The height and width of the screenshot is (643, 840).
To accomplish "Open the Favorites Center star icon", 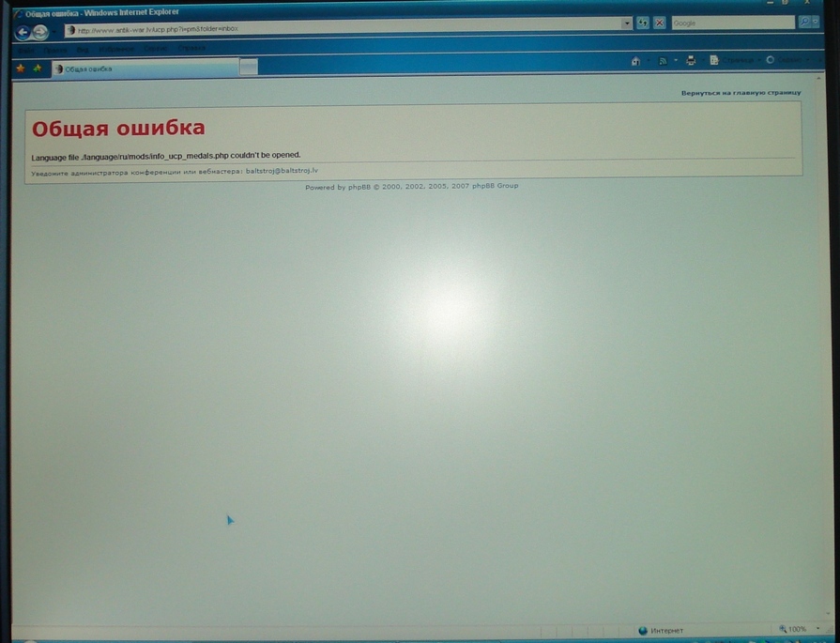I will click(21, 69).
